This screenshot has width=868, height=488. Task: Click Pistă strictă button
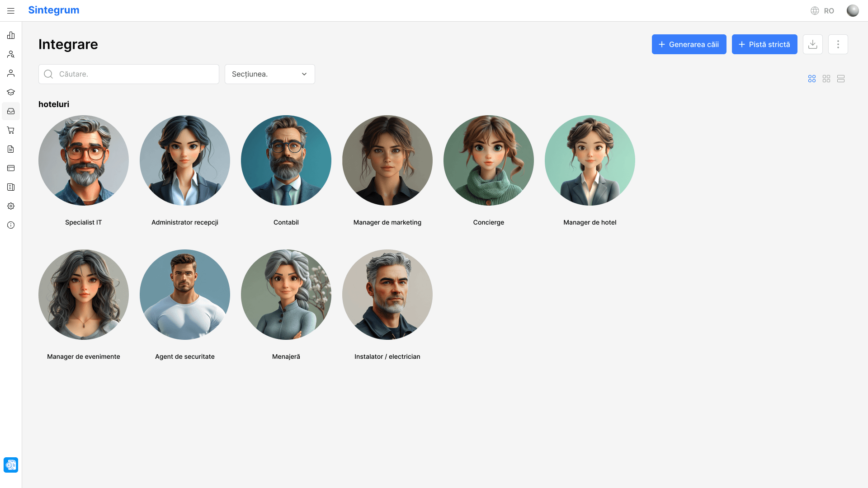[x=764, y=44]
